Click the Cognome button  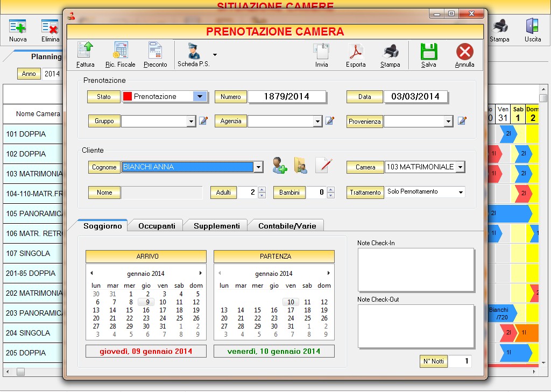[104, 167]
